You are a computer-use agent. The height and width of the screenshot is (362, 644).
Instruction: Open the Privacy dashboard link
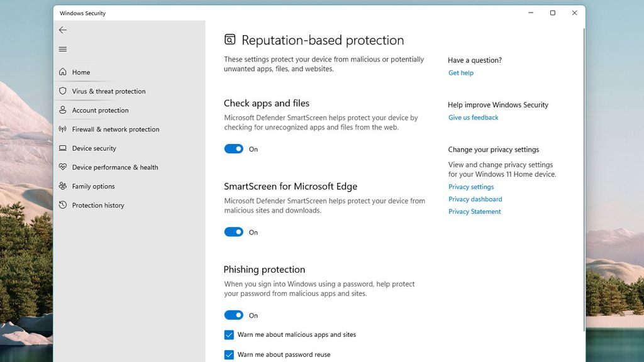tap(475, 199)
